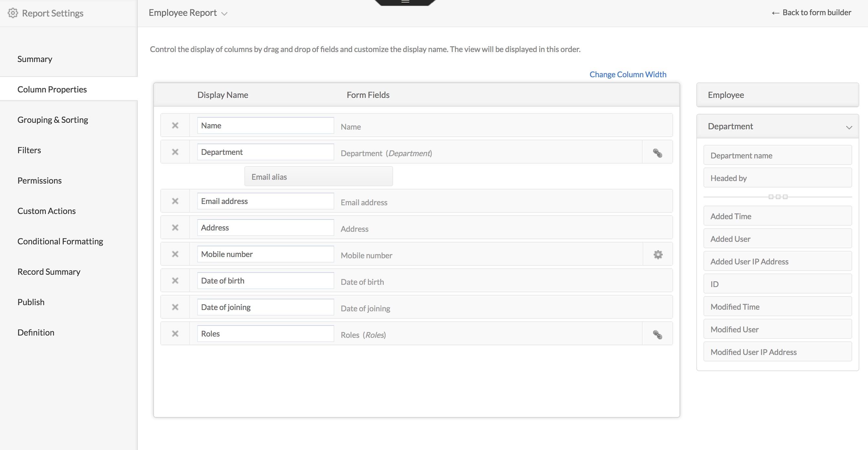Select Added User IP Address field
868x450 pixels.
[777, 261]
